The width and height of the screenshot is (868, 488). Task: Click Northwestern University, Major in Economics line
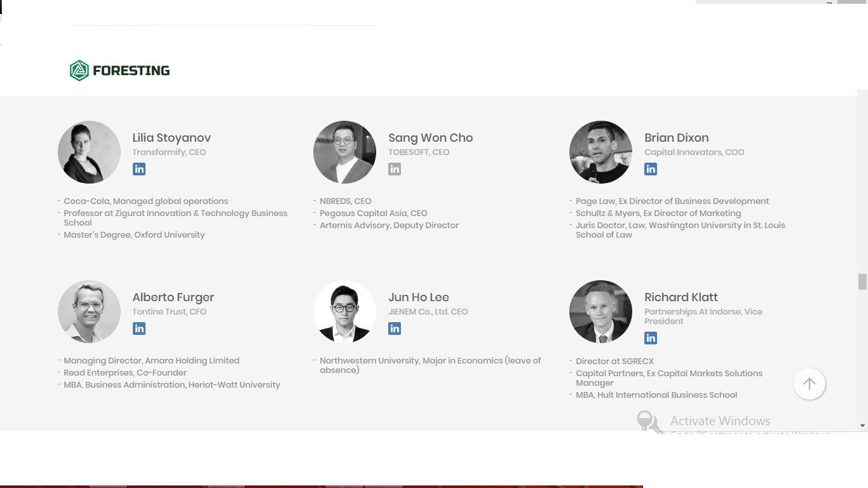coord(430,365)
